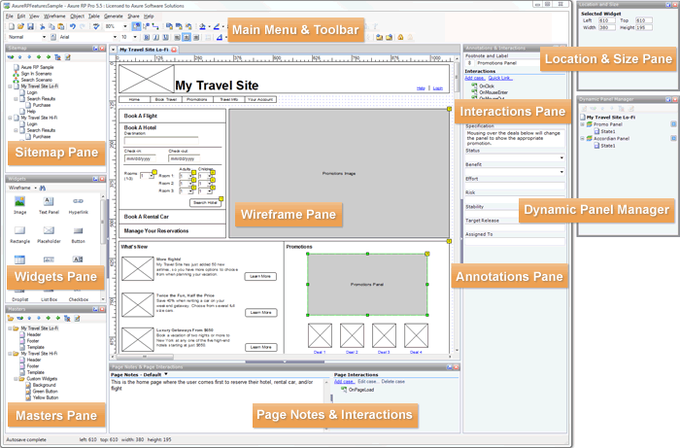Toggle Bold formatting
This screenshot has width=680, height=448.
147,37
